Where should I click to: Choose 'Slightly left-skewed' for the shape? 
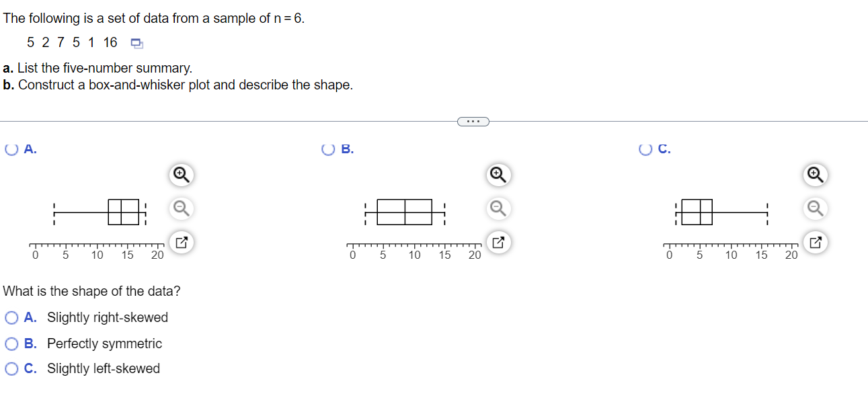[11, 368]
